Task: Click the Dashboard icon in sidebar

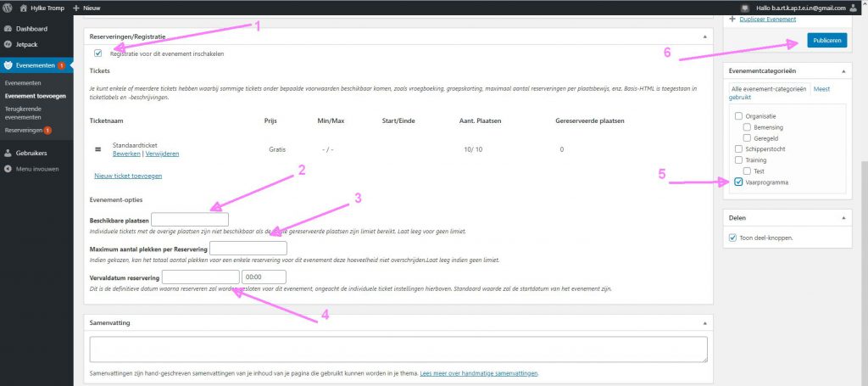Action: pyautogui.click(x=8, y=29)
